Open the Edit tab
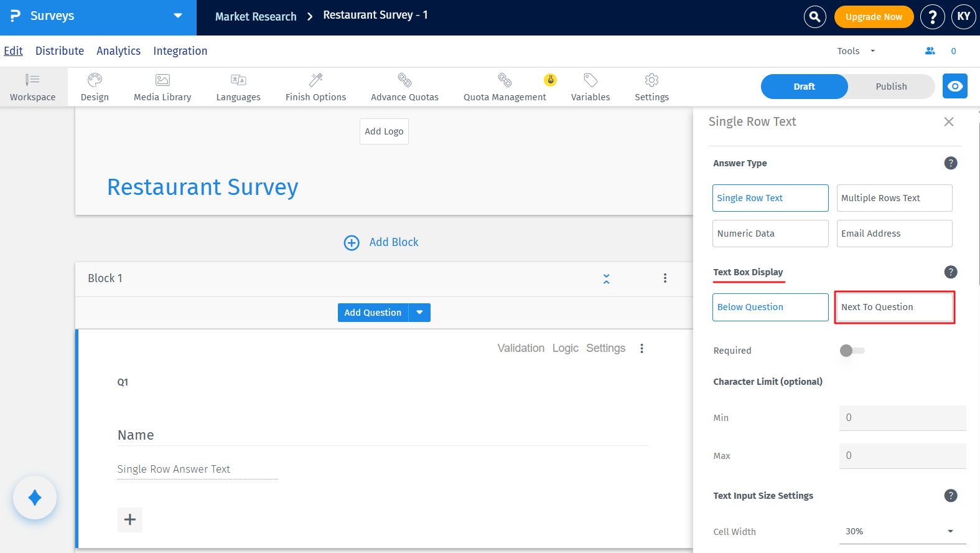This screenshot has height=553, width=980. (x=13, y=51)
